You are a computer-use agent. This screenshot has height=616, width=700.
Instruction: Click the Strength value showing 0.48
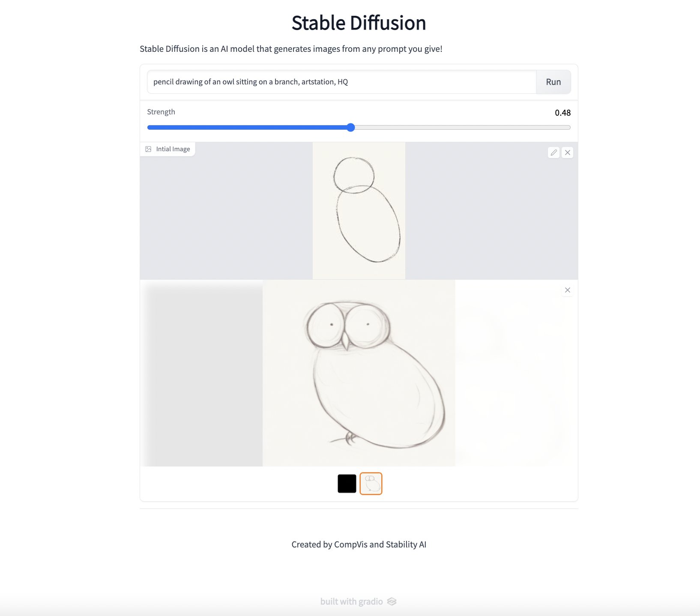[562, 113]
